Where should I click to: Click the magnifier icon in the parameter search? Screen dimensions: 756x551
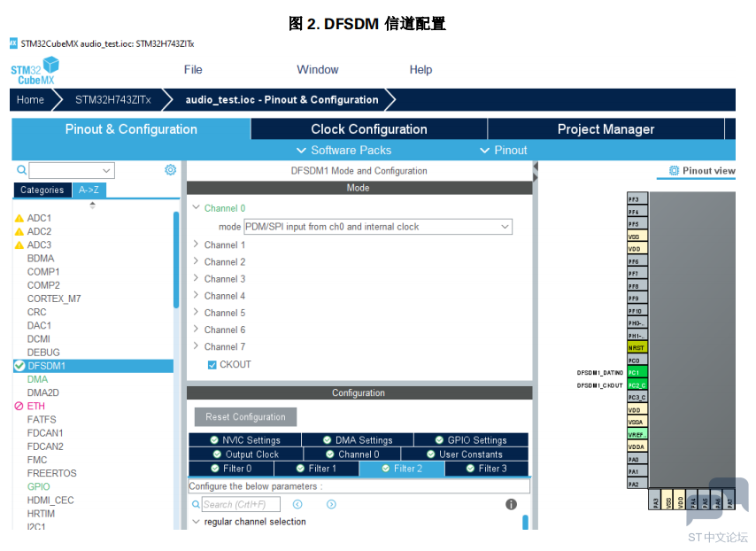[196, 504]
